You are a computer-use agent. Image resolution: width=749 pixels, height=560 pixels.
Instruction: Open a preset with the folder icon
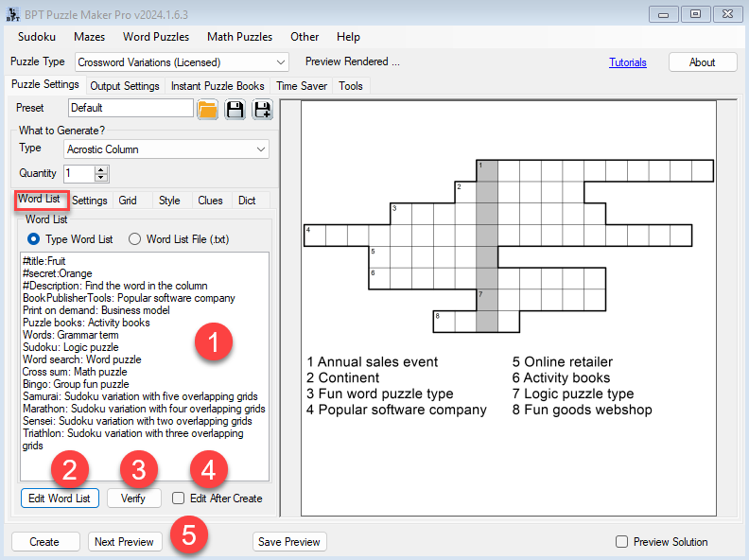click(x=207, y=109)
